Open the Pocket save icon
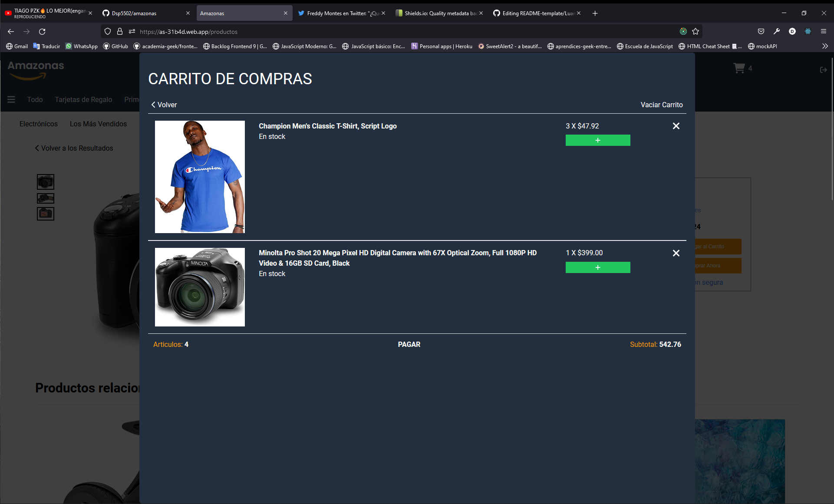 pos(761,32)
